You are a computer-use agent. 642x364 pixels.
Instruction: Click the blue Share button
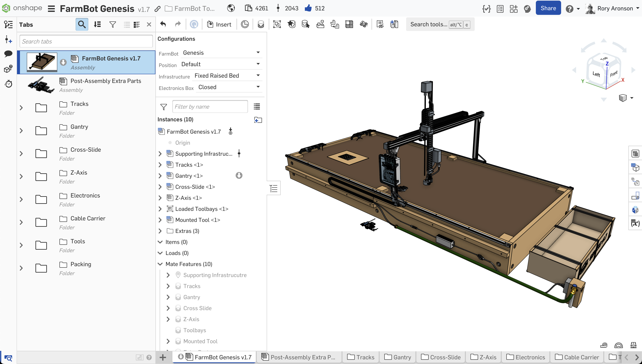pos(548,8)
